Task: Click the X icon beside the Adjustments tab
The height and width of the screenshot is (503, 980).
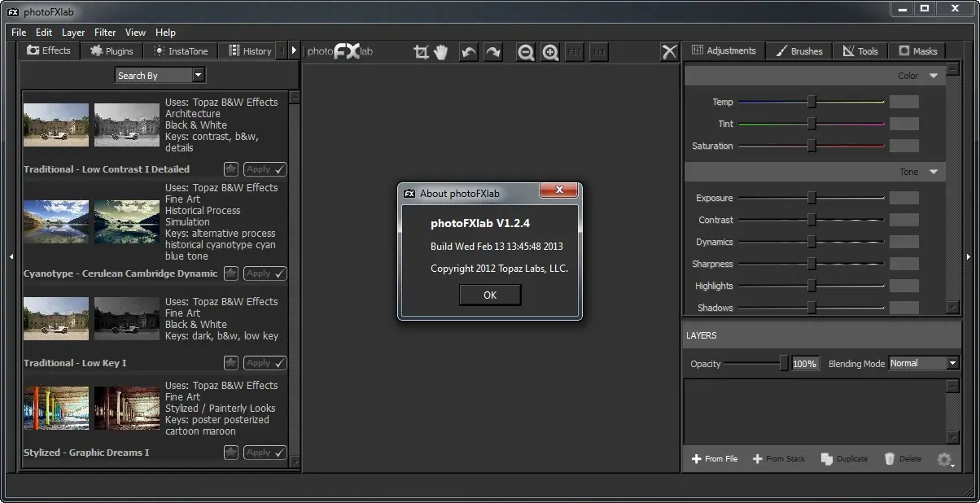Action: [669, 52]
